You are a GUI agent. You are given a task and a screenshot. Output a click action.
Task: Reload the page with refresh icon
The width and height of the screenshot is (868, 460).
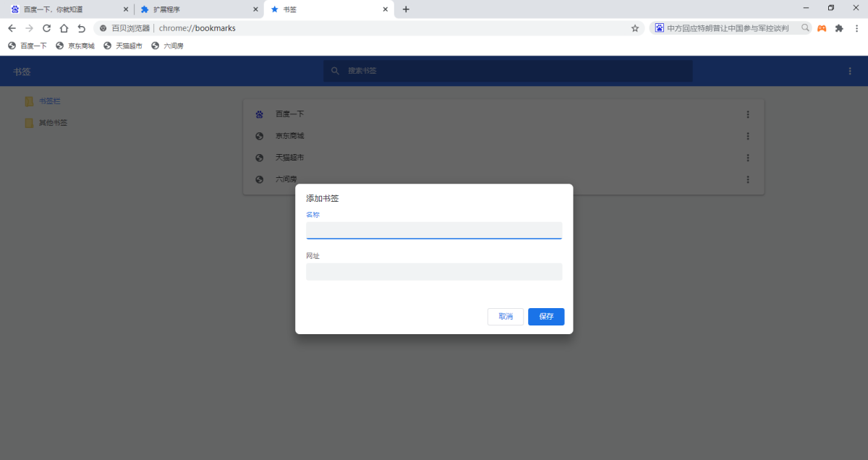tap(46, 28)
